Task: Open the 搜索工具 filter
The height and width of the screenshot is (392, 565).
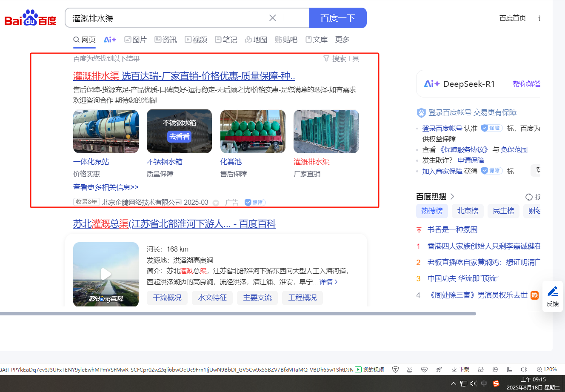Action: point(341,59)
